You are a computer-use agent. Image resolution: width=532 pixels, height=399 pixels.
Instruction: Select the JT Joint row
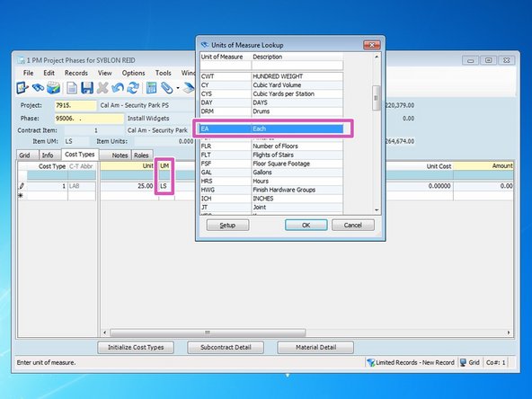[x=271, y=208]
